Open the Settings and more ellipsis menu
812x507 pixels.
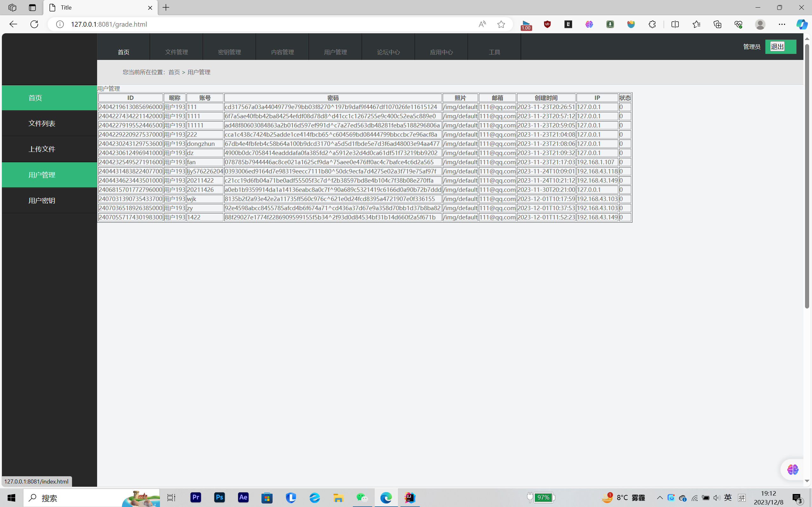[x=782, y=24]
